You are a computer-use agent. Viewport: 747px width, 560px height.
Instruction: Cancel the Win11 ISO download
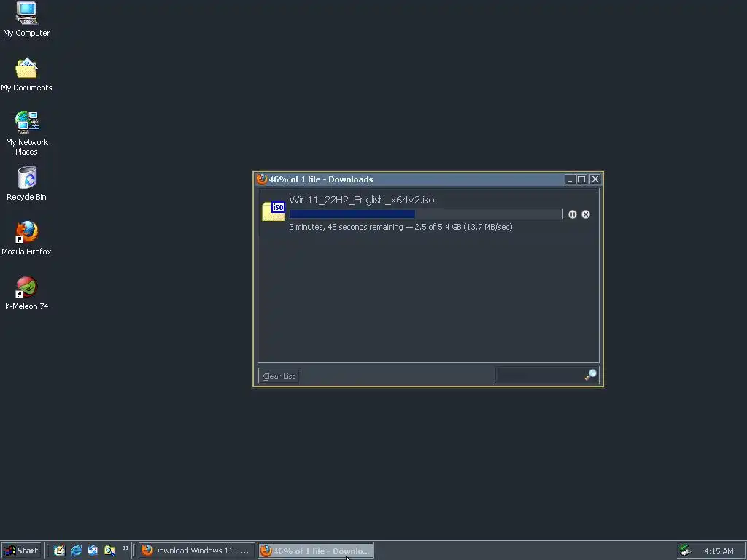tap(586, 214)
